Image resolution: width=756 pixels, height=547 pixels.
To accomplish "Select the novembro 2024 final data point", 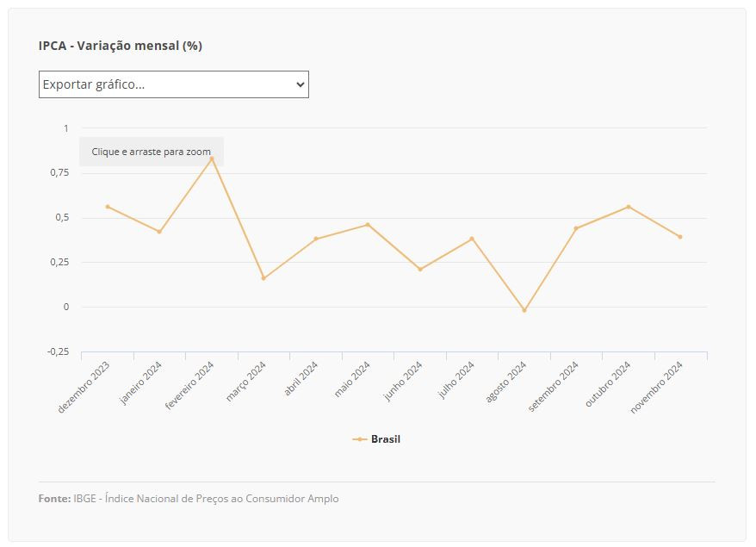I will (680, 237).
